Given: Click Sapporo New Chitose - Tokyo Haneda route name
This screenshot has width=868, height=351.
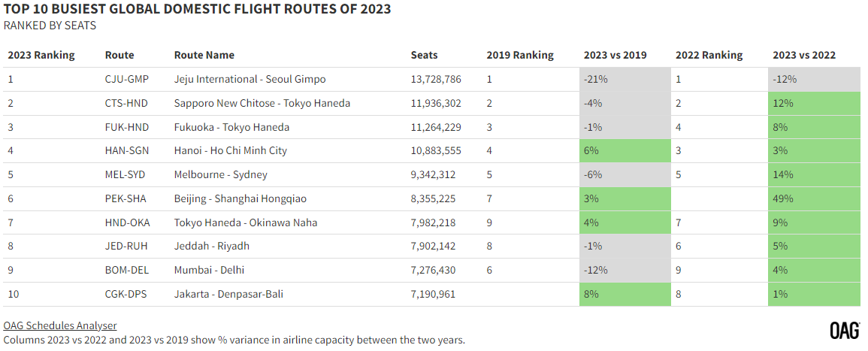Looking at the screenshot, I should pos(262,104).
